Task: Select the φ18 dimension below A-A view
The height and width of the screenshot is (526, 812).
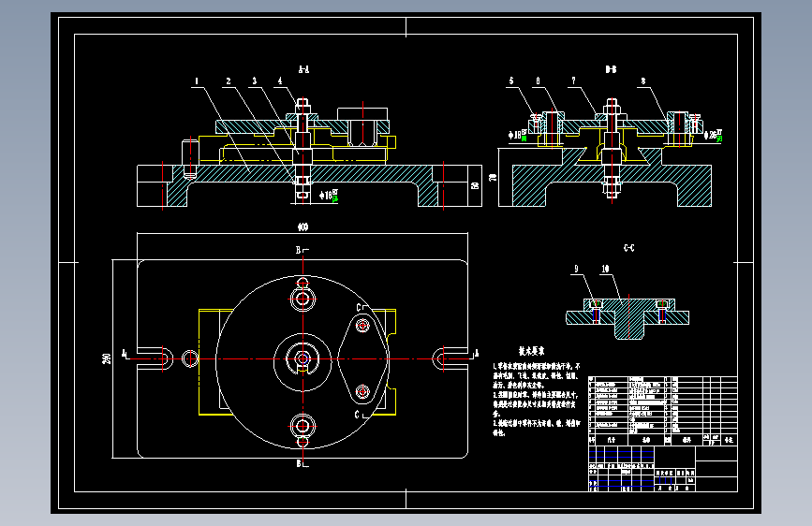Action: pyautogui.click(x=329, y=196)
